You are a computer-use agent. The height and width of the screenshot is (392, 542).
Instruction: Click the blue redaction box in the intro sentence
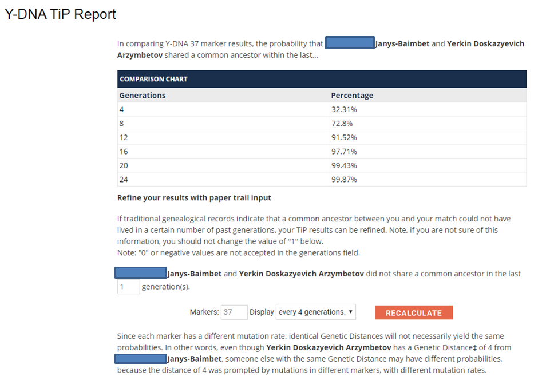coord(350,43)
